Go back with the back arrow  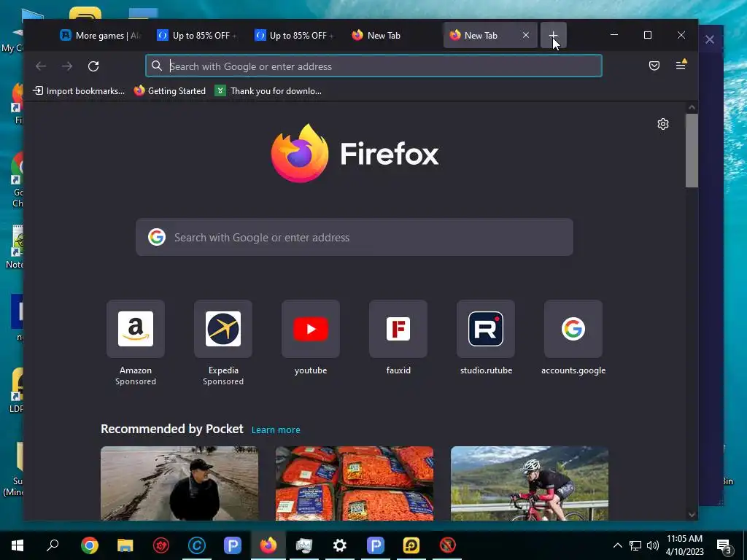(x=41, y=66)
